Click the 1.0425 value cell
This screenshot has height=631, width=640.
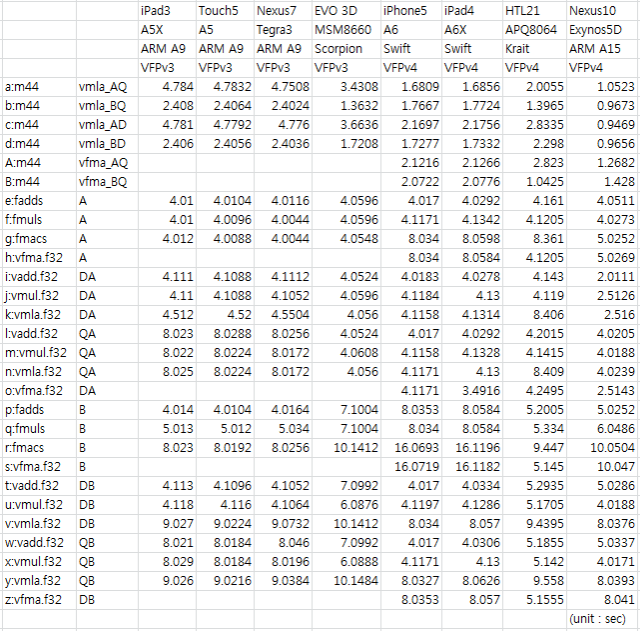pos(534,182)
